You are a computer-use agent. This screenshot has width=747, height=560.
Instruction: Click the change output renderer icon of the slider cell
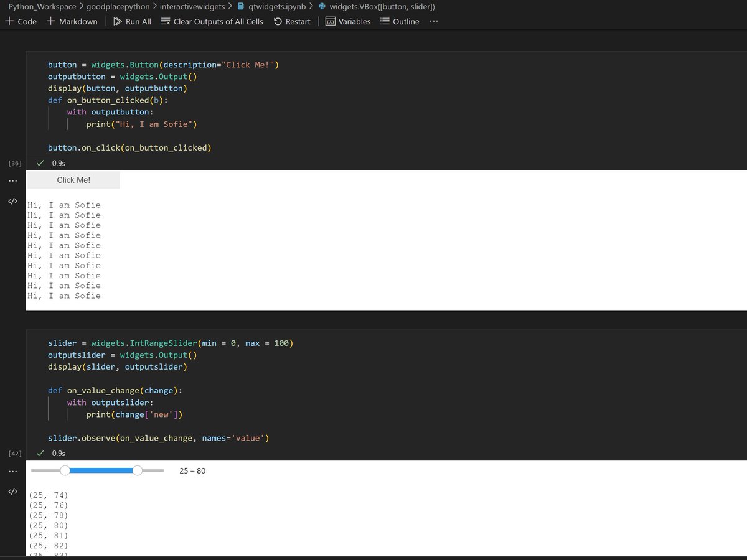coord(12,491)
